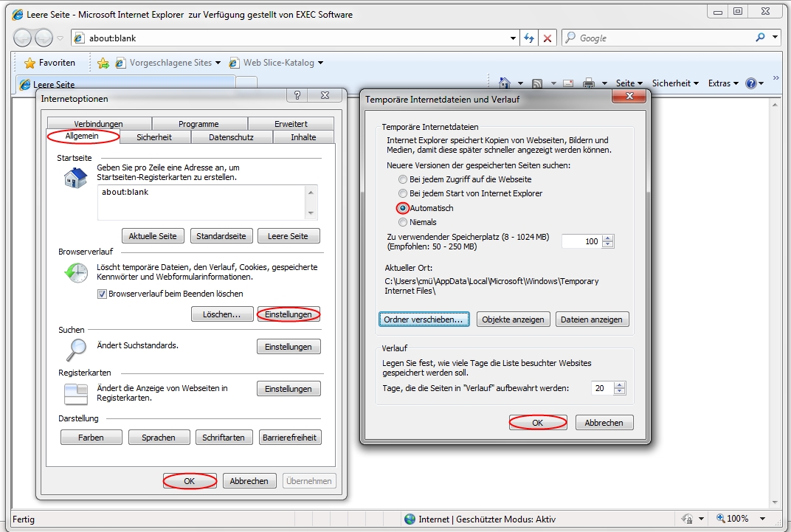Image resolution: width=791 pixels, height=532 pixels.
Task: Increase Verlauf days with up arrow
Action: click(620, 384)
